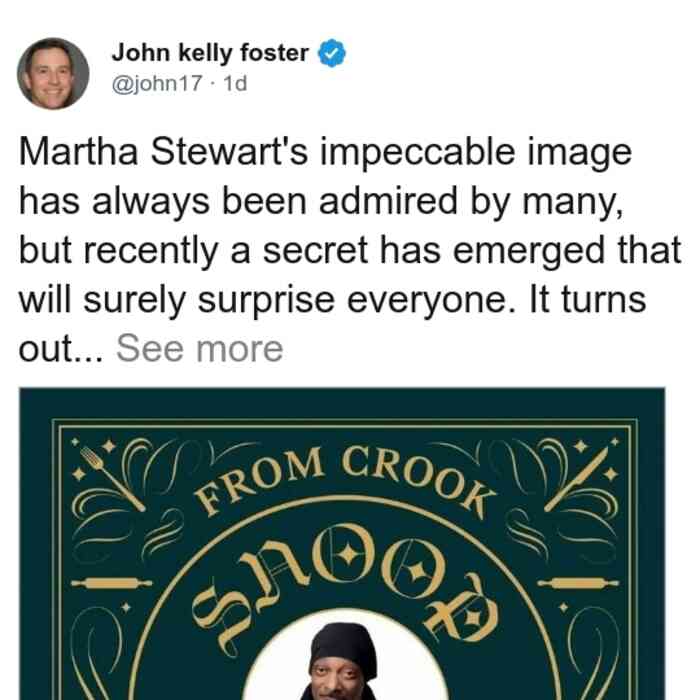Click the post text about Martha Stewart
Screen dimensions: 700x700
(350, 250)
